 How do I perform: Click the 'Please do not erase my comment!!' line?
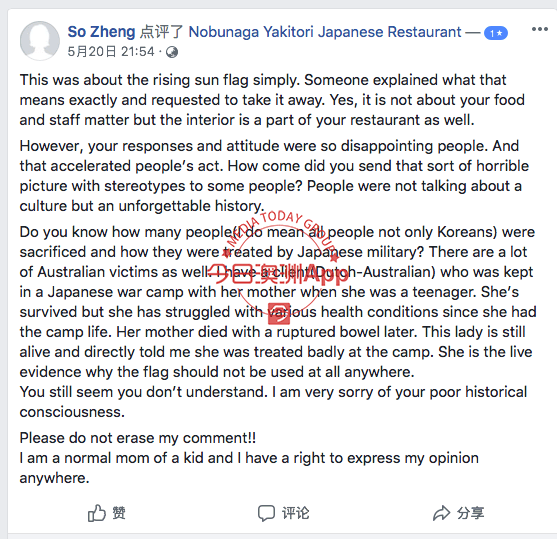pos(138,438)
